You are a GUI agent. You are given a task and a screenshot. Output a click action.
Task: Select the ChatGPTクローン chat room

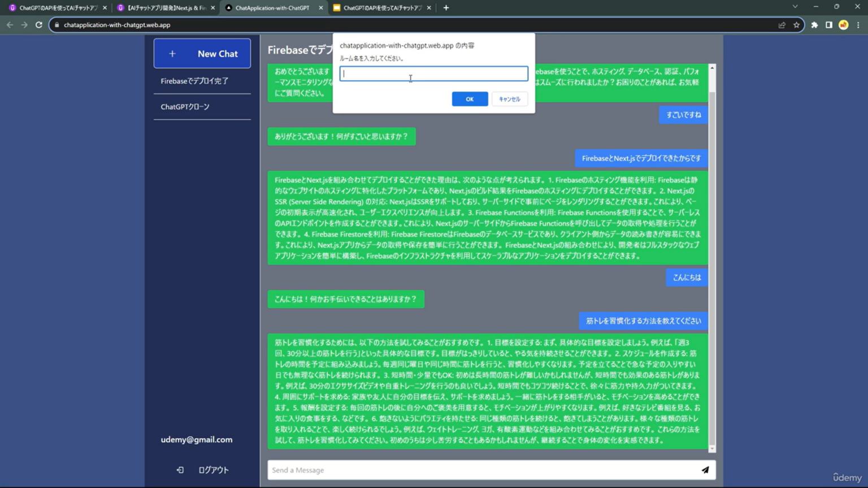point(185,107)
